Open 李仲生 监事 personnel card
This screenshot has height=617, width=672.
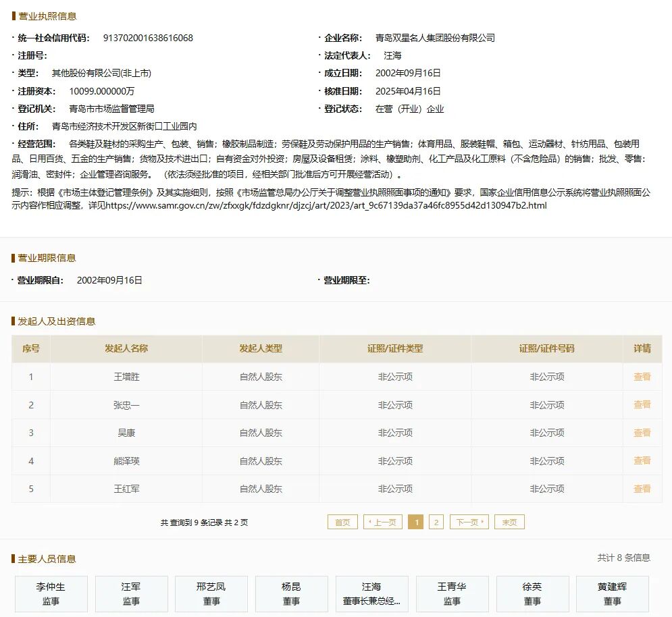(x=51, y=593)
